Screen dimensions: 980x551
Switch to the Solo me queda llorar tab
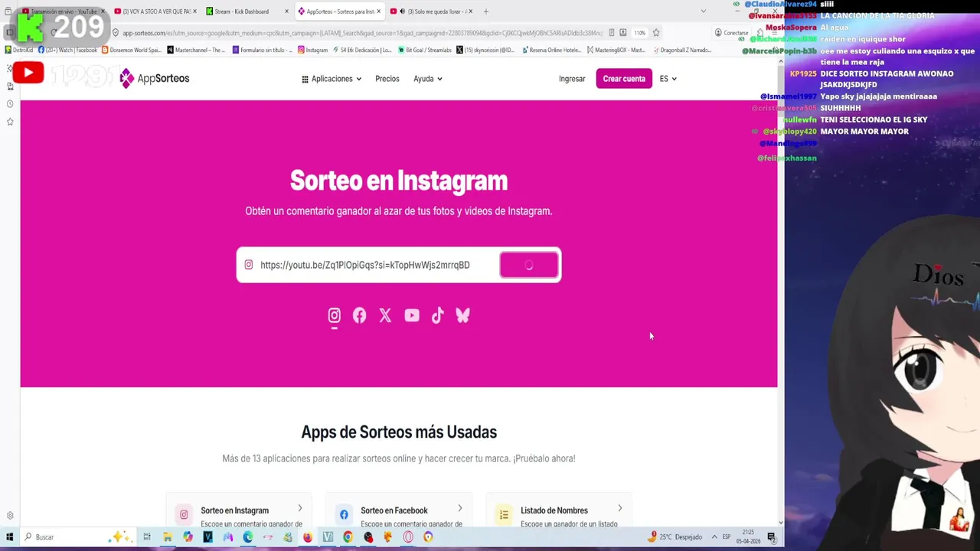point(431,11)
